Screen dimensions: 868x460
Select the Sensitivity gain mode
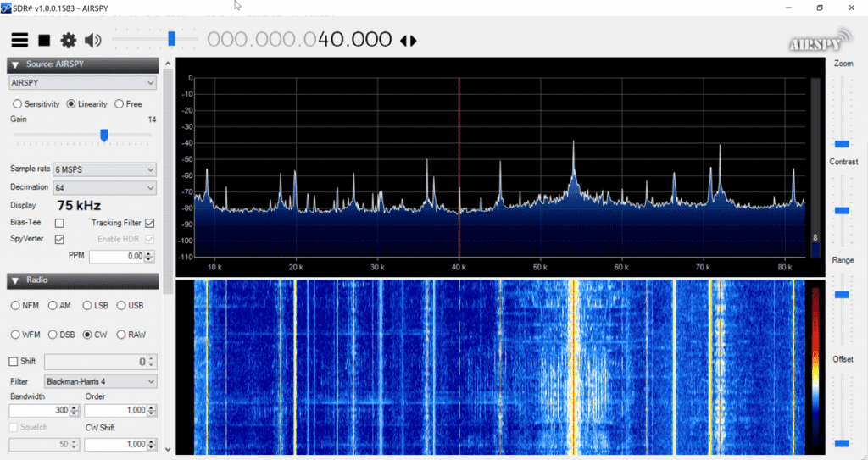[17, 104]
